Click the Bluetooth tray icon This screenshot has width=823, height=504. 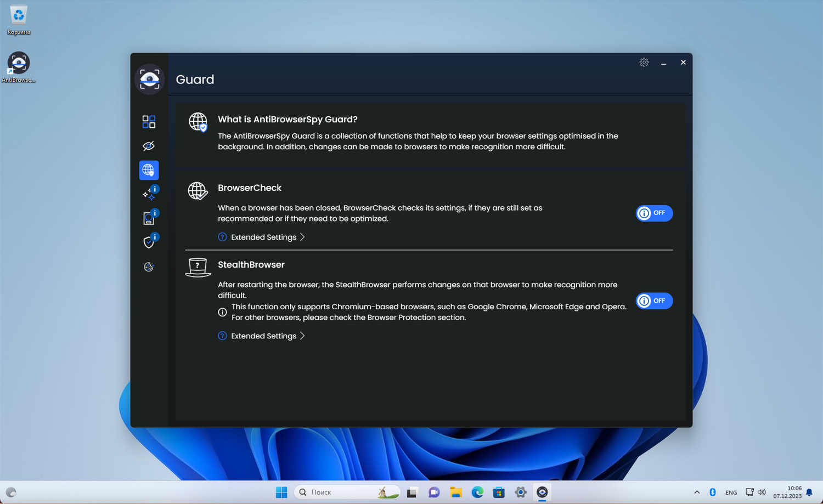pos(713,492)
